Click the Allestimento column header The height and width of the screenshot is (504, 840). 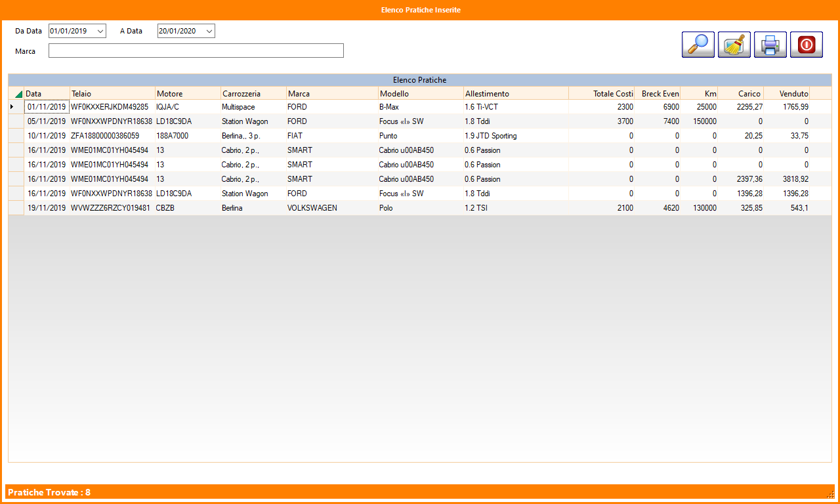[x=516, y=93]
